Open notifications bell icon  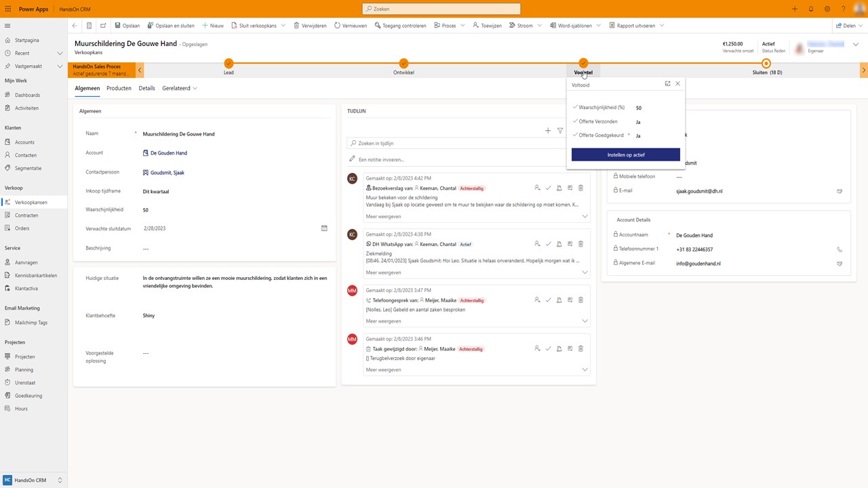tap(811, 9)
